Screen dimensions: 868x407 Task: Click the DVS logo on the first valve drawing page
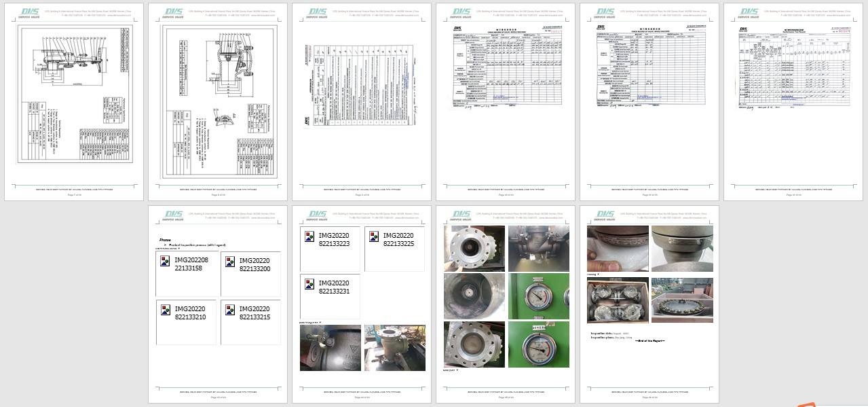tap(30, 12)
